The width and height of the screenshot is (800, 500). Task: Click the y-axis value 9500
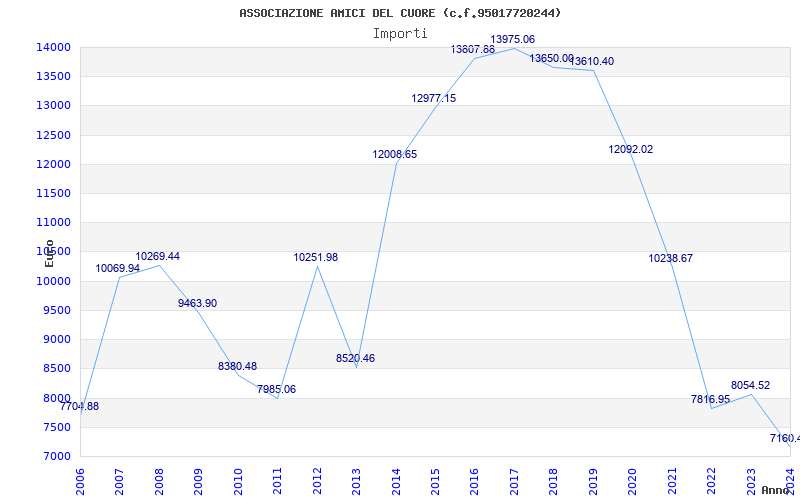coord(56,310)
